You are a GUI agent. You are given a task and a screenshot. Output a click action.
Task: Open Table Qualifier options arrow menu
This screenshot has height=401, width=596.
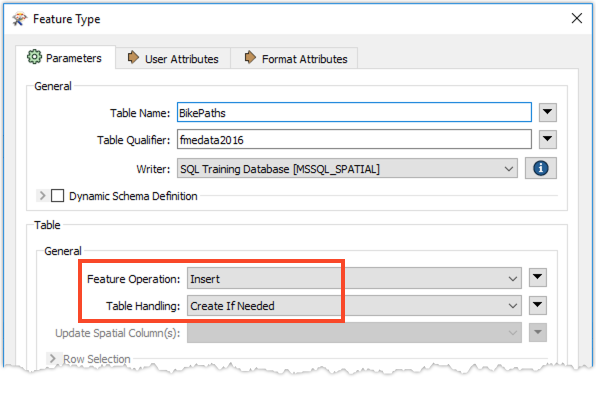547,139
